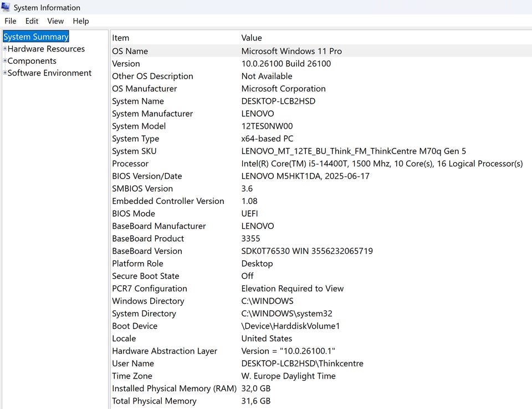Select the Hardware Resources tree item
This screenshot has height=409, width=532.
coord(46,49)
